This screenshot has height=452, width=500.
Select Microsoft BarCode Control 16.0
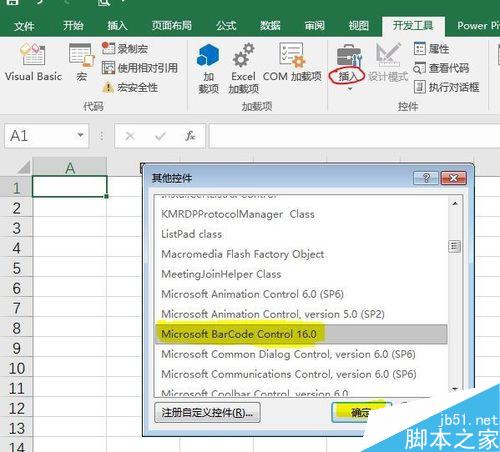[x=301, y=334]
